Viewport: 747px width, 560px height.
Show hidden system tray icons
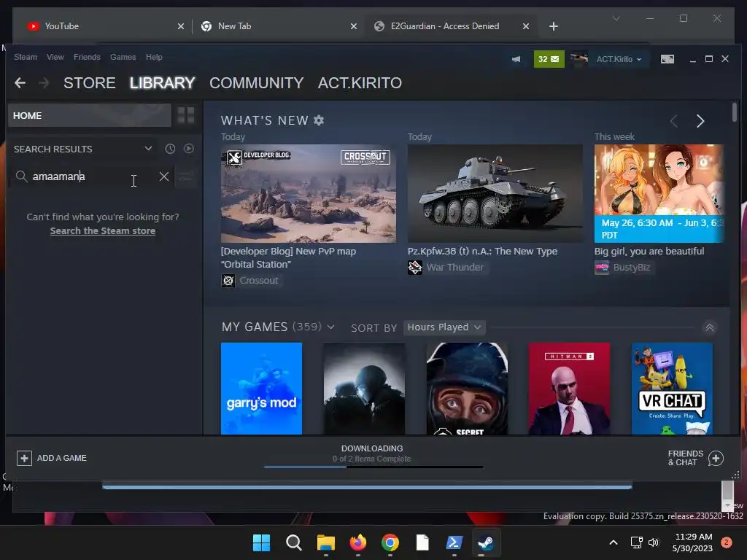[x=614, y=542]
